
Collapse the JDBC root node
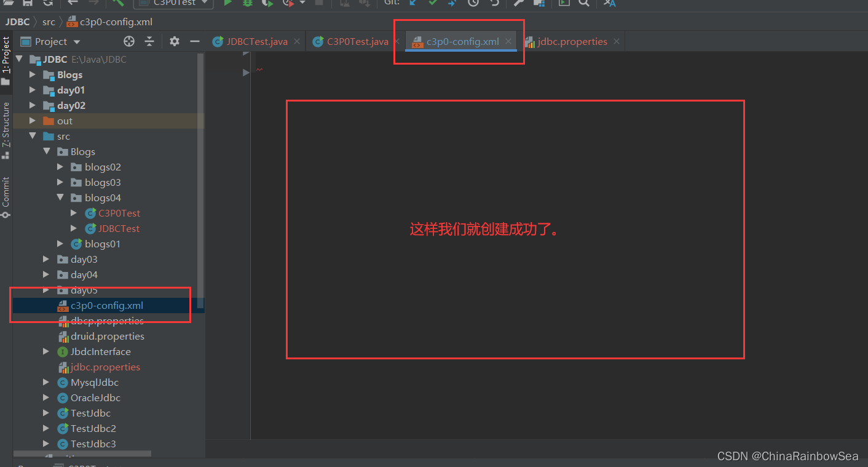click(x=18, y=59)
